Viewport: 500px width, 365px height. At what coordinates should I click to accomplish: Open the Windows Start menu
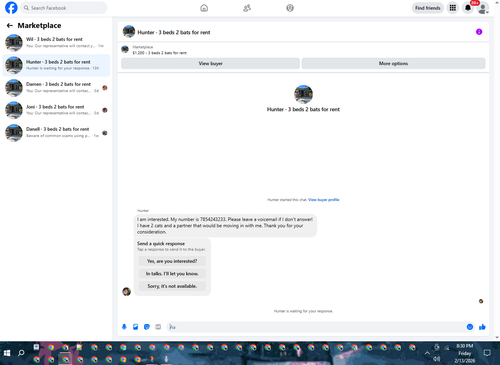click(x=7, y=353)
